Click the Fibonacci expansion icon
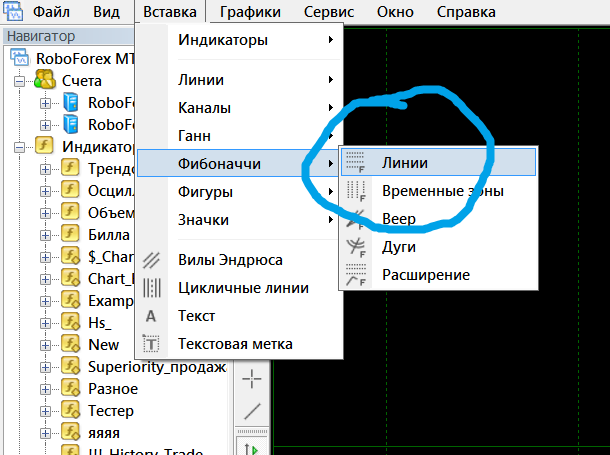 (x=356, y=275)
